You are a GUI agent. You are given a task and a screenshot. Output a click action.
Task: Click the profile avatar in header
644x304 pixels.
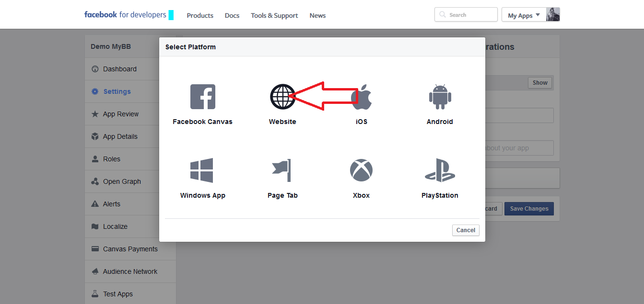coord(553,15)
